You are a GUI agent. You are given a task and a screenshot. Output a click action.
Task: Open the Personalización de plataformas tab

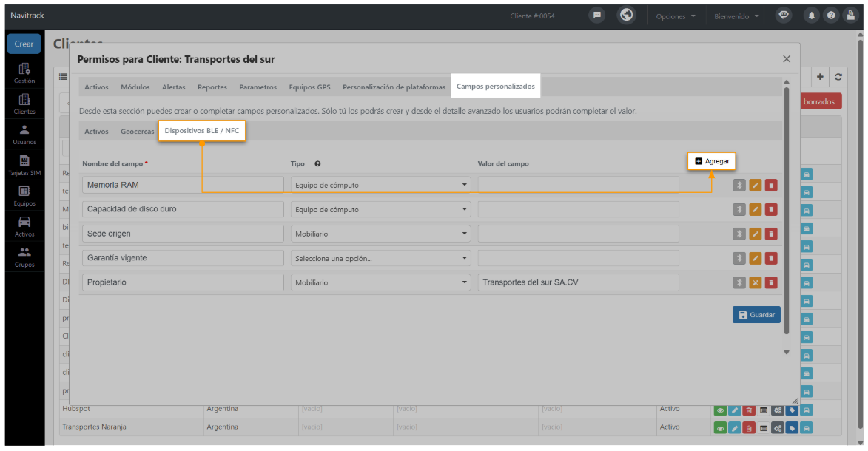394,87
